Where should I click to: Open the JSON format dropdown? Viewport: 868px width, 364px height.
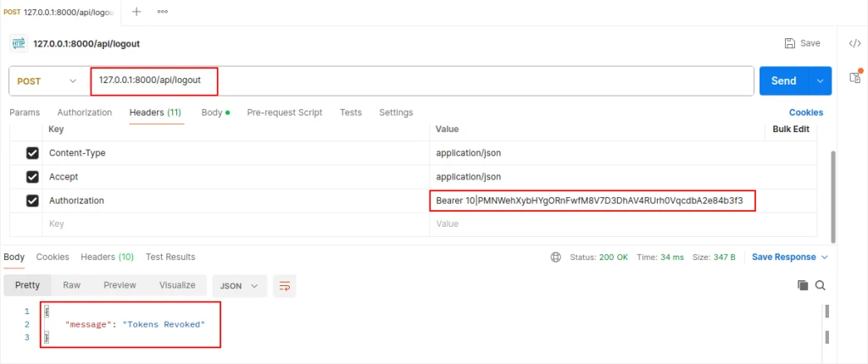point(239,286)
